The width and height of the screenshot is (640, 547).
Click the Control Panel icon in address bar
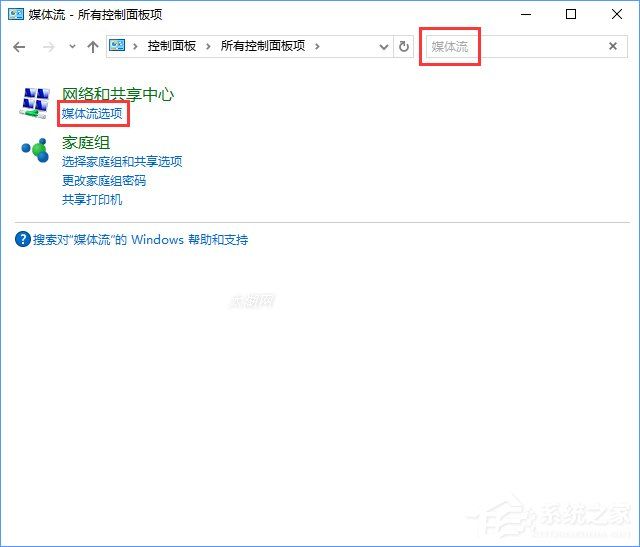tap(117, 45)
